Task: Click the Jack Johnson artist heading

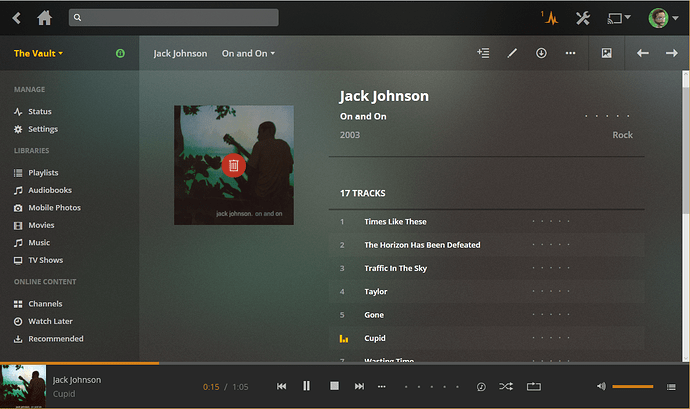Action: (384, 96)
